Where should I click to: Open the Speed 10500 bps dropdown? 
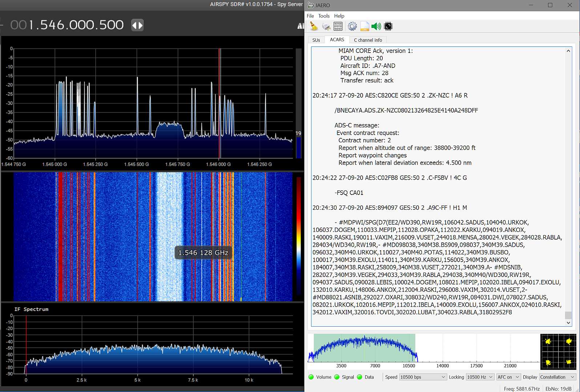click(423, 377)
